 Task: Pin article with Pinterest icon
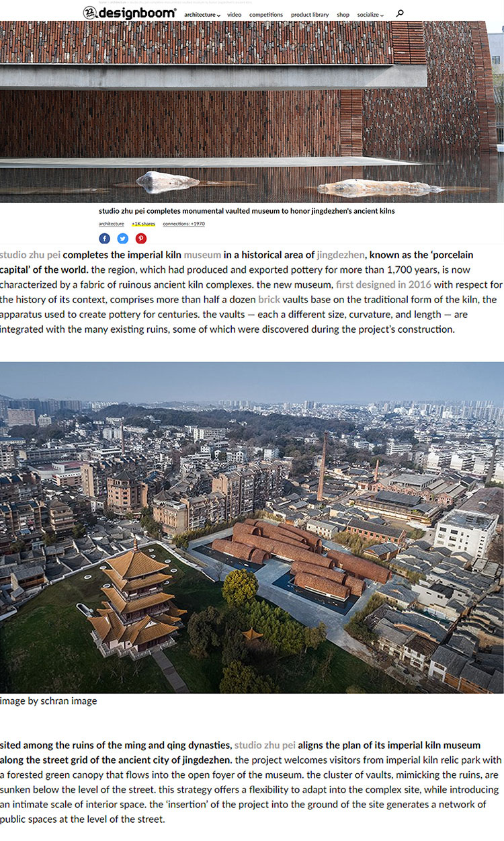click(141, 238)
